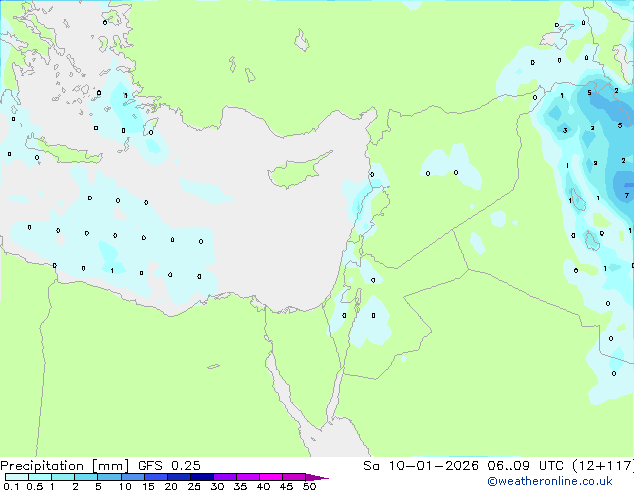Viewport: 634px width, 490px height.
Task: Click the legend label '0.1'
Action: tap(11, 486)
